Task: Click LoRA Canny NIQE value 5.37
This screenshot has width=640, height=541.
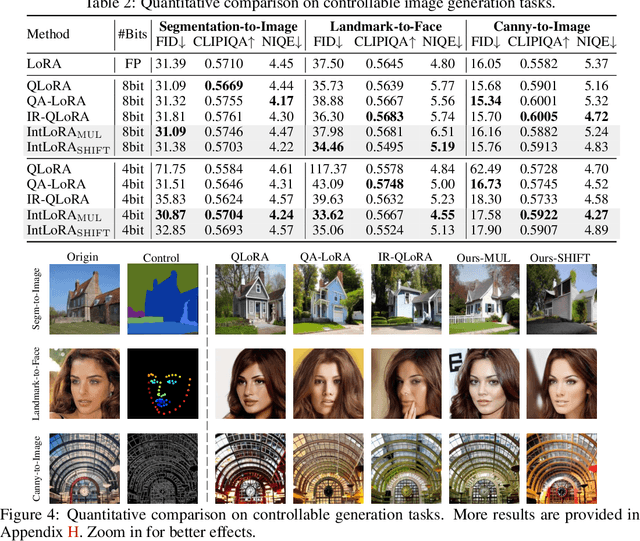Action: point(596,64)
